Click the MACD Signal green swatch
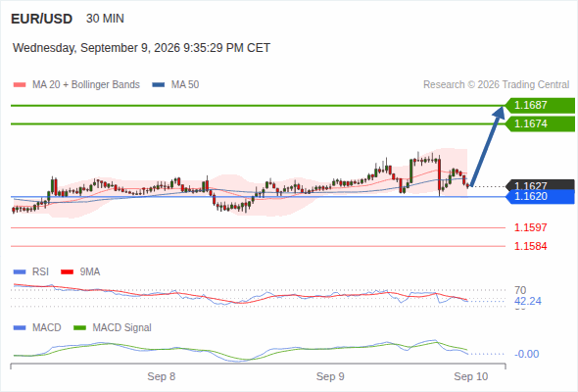 point(79,328)
